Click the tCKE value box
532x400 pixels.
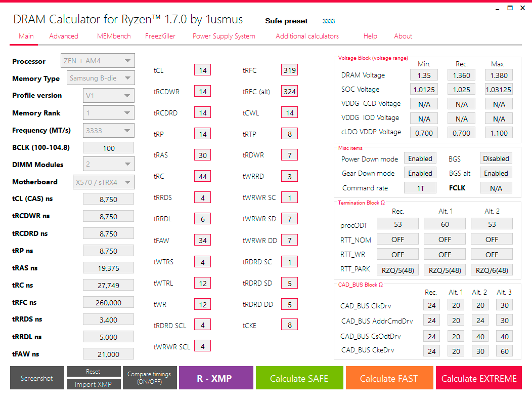click(x=289, y=325)
